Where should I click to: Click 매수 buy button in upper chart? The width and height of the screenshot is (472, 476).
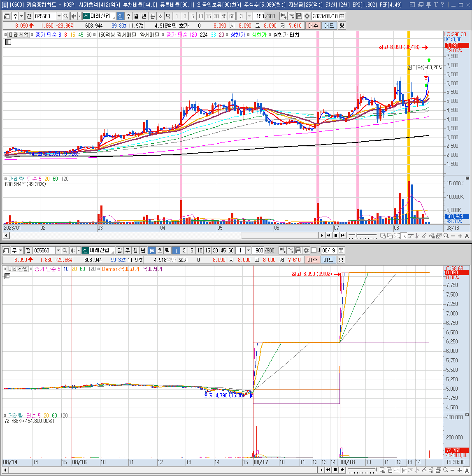(x=313, y=26)
